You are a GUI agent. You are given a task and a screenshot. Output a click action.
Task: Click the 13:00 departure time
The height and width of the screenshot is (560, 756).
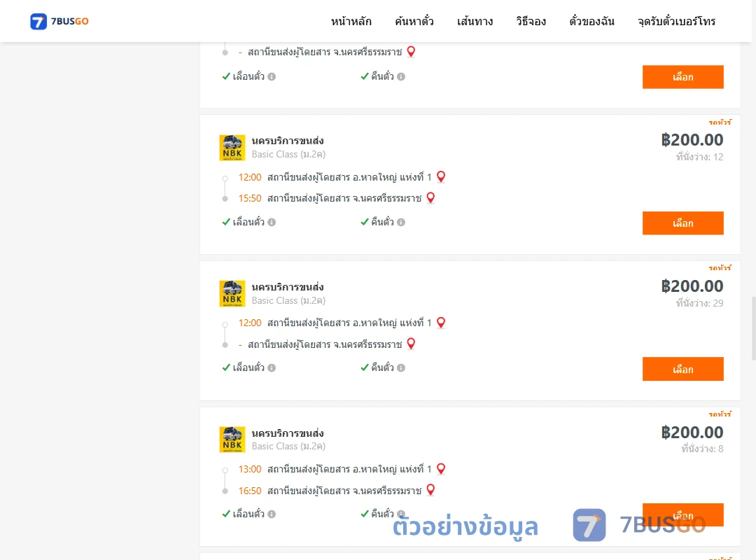coord(250,469)
